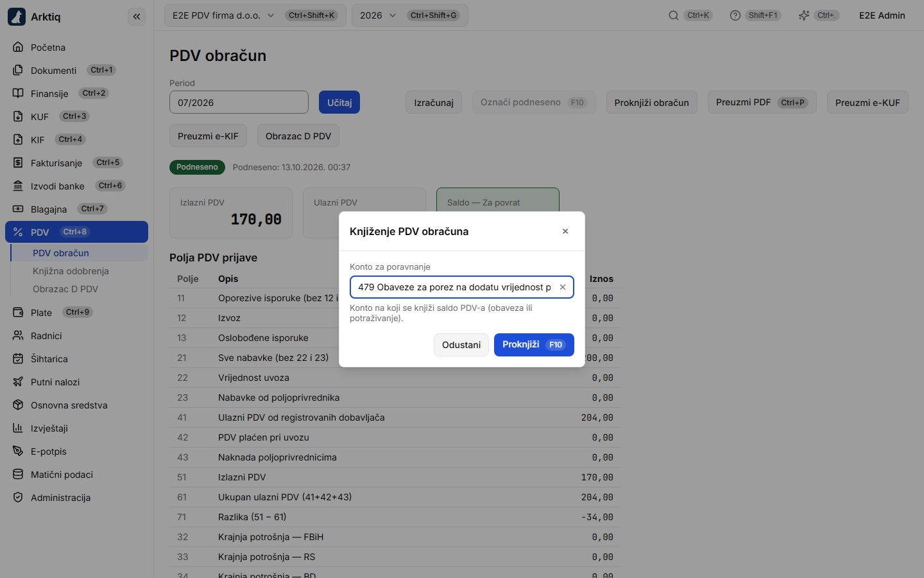Click the Osnovna sredstva box icon
924x578 pixels.
[18, 405]
